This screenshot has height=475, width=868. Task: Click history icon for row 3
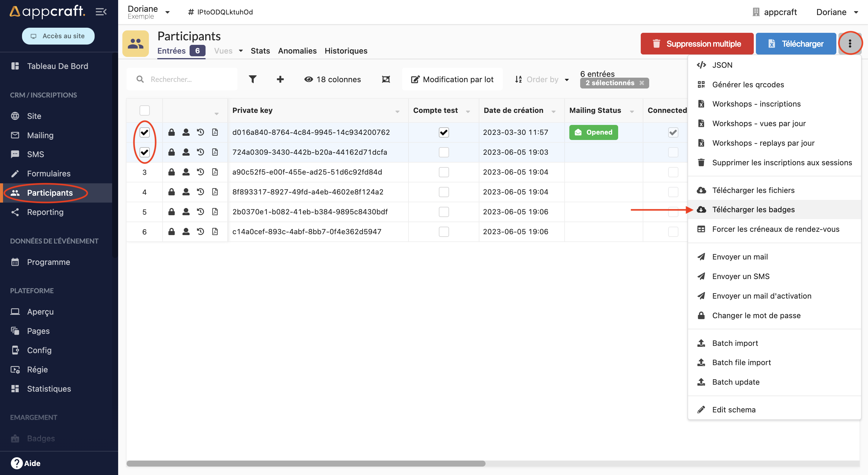pos(200,172)
